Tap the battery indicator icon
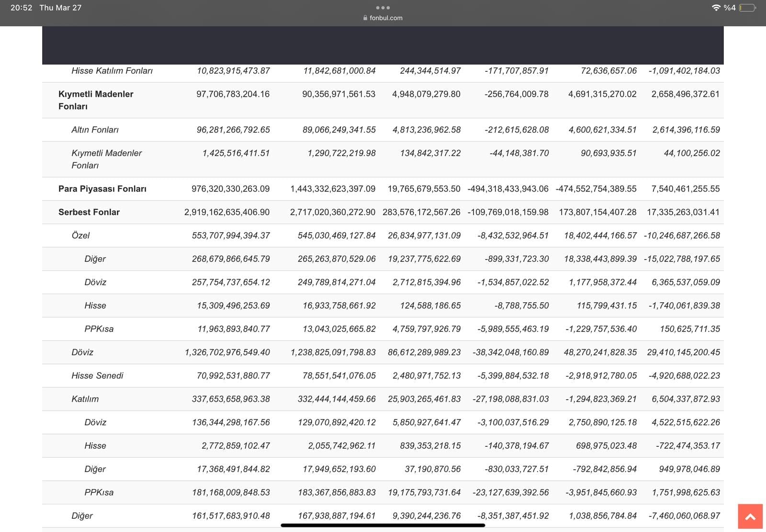This screenshot has height=532, width=766. point(747,8)
